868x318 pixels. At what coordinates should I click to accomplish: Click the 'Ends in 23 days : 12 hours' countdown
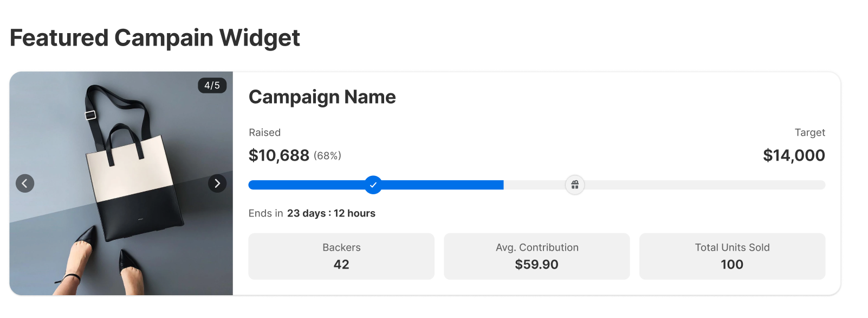(312, 213)
